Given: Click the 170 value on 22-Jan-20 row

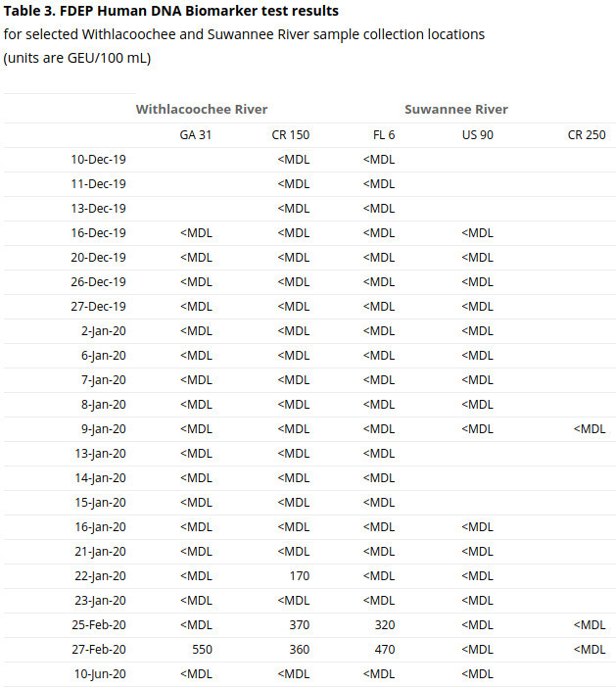Looking at the screenshot, I should pos(298,575).
